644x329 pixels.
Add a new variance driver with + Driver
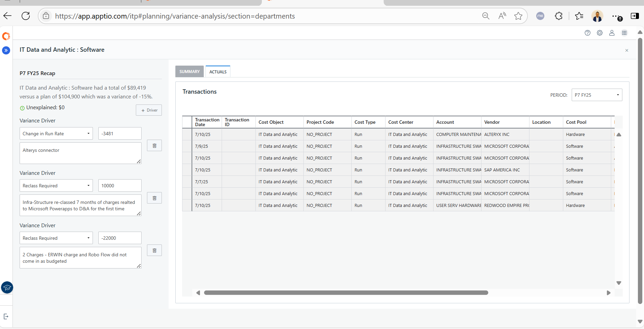149,110
